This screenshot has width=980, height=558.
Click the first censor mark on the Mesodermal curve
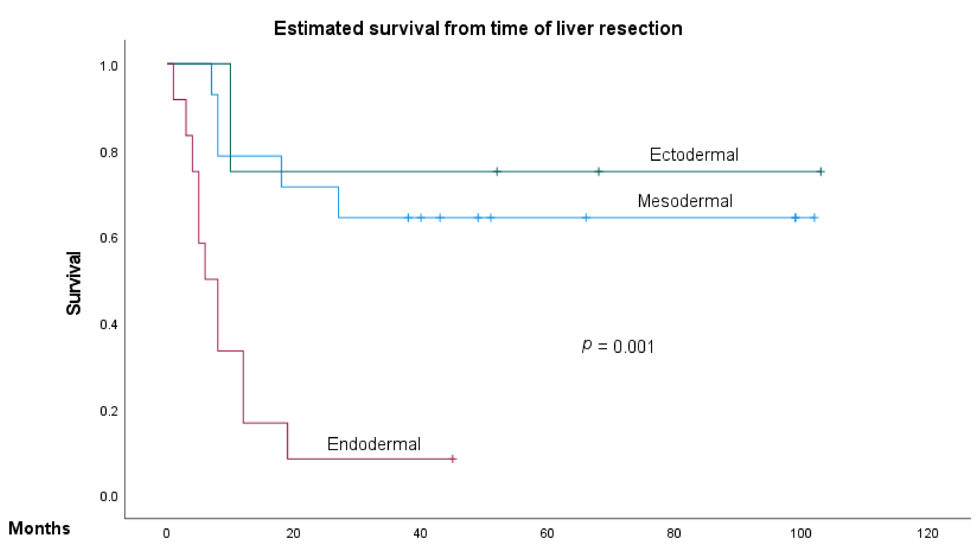pyautogui.click(x=408, y=218)
